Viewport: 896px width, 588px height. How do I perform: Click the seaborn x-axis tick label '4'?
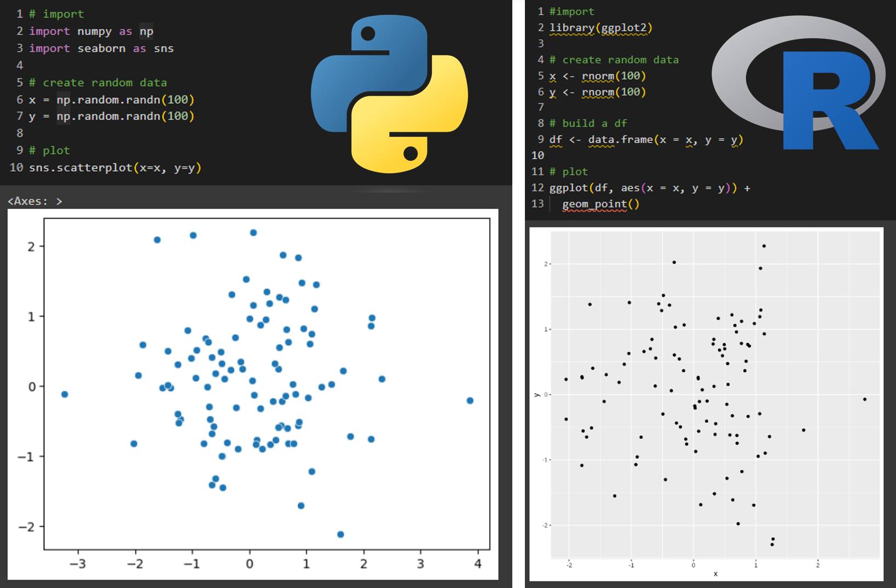478,563
